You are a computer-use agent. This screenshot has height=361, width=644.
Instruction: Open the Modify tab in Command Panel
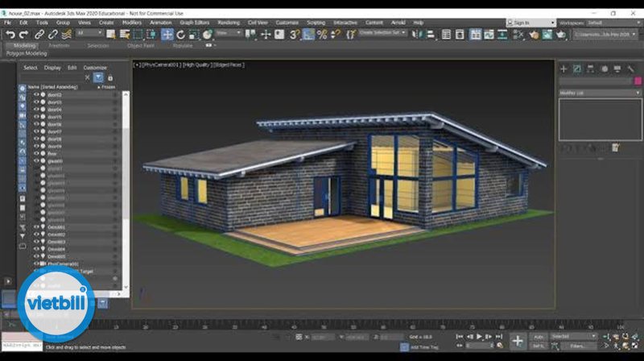(x=577, y=69)
